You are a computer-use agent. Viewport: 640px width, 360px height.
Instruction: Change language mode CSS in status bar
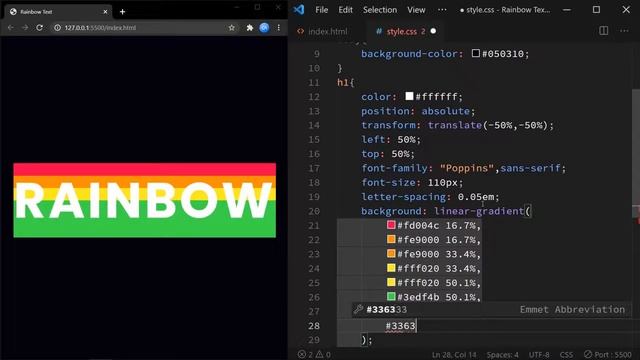(566, 355)
